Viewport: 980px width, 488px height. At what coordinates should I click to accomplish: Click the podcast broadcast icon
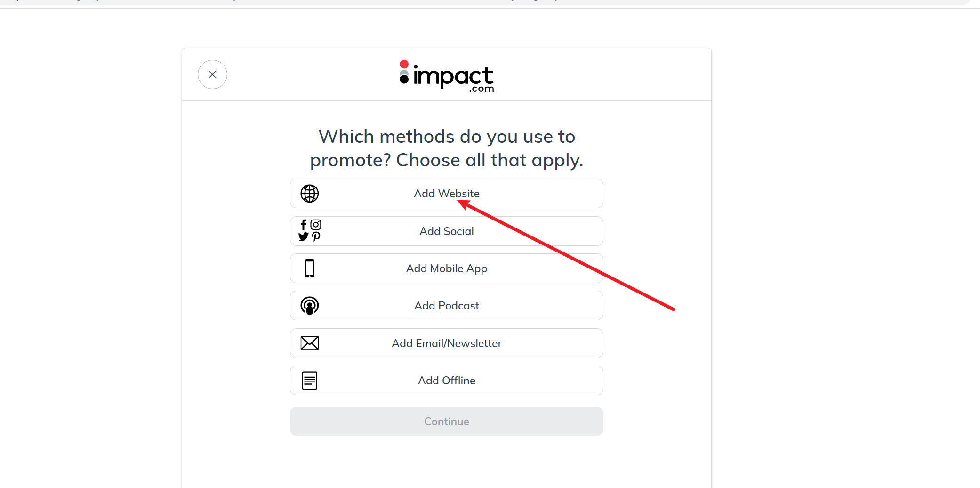[310, 306]
